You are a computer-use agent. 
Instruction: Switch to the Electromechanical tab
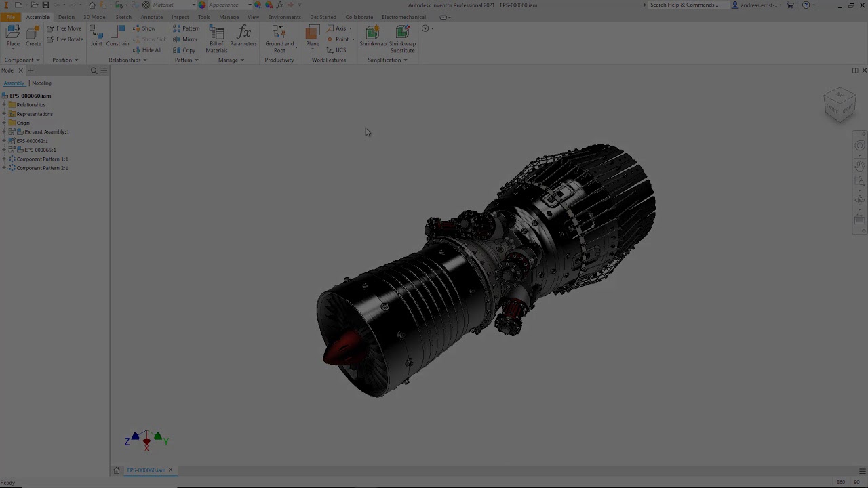[403, 17]
